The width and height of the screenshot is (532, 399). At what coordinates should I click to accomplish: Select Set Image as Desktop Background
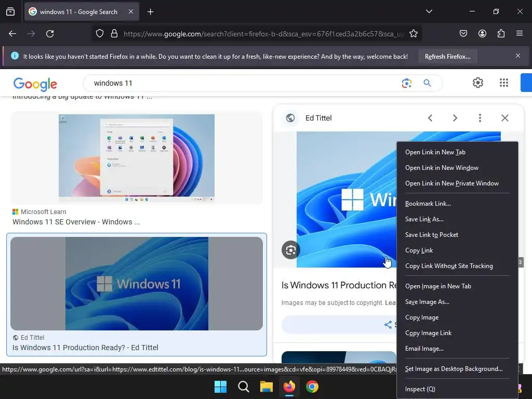point(457,369)
